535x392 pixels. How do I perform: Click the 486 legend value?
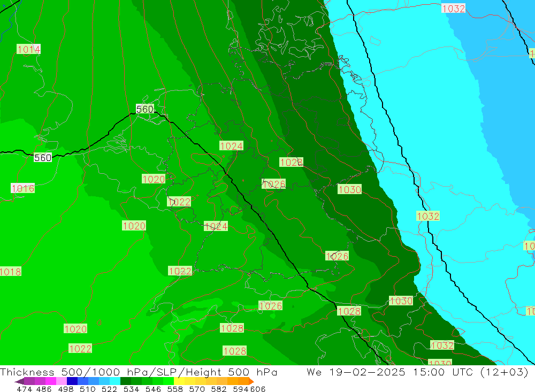(x=44, y=389)
